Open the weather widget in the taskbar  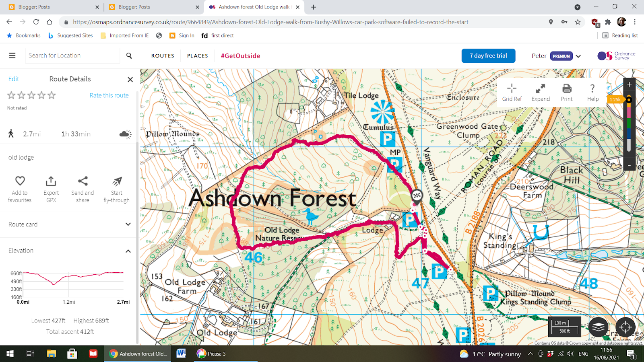pyautogui.click(x=490, y=354)
